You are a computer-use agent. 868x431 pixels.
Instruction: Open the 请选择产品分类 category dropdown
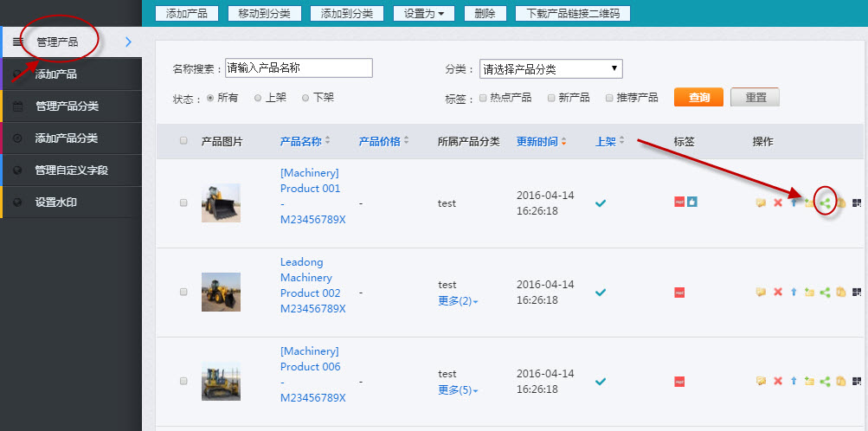tap(550, 69)
